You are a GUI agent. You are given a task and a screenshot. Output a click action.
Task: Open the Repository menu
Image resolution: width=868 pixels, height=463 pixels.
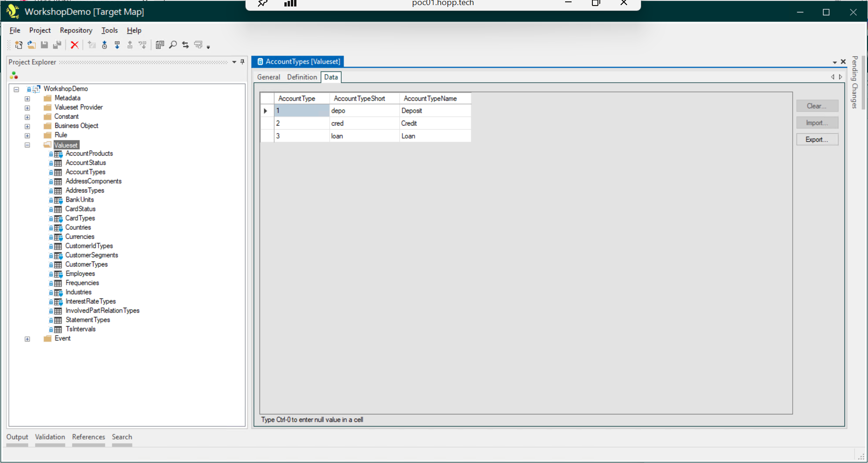tap(75, 30)
